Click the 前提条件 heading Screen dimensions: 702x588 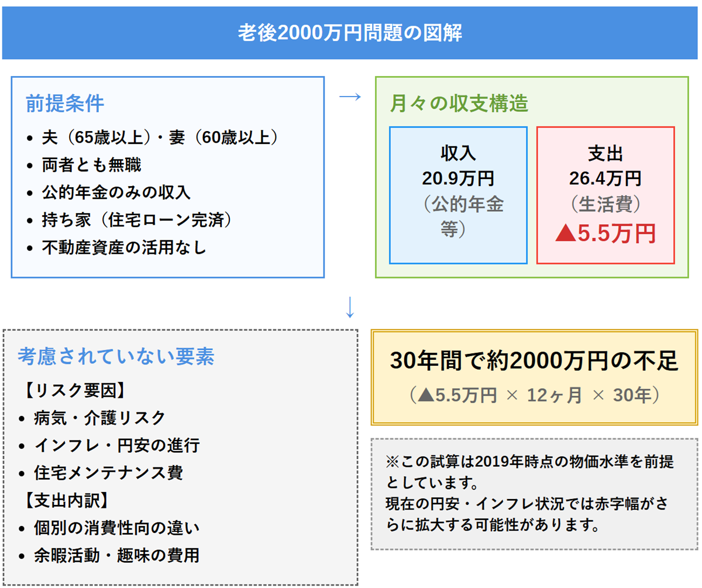pyautogui.click(x=65, y=104)
